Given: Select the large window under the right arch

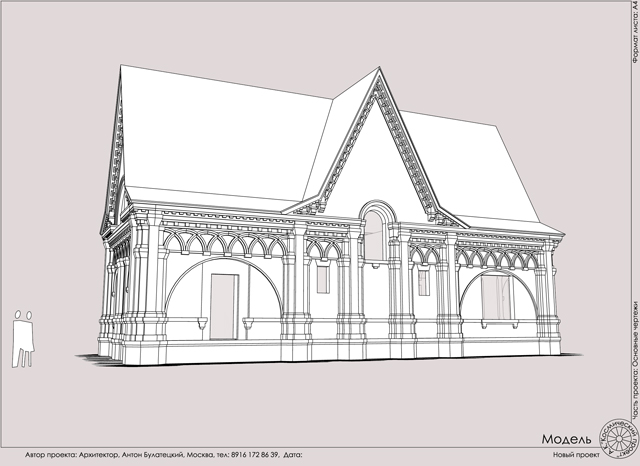Looking at the screenshot, I should pyautogui.click(x=496, y=297).
